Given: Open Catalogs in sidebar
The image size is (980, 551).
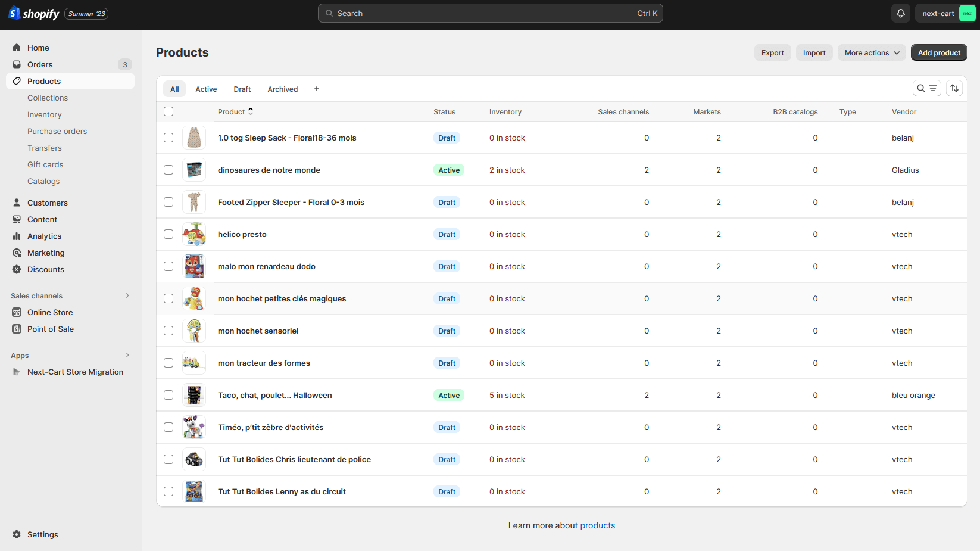Looking at the screenshot, I should click(x=43, y=181).
